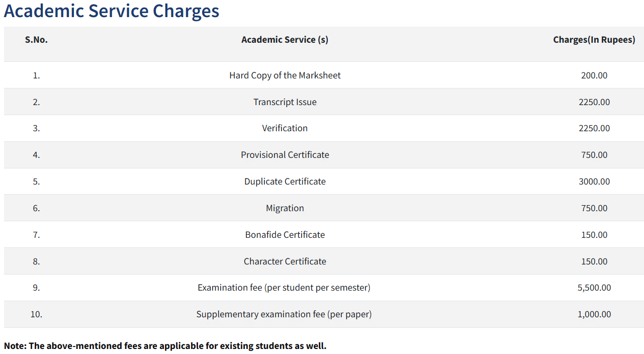Click serial number '2.' in the table

[x=36, y=102]
